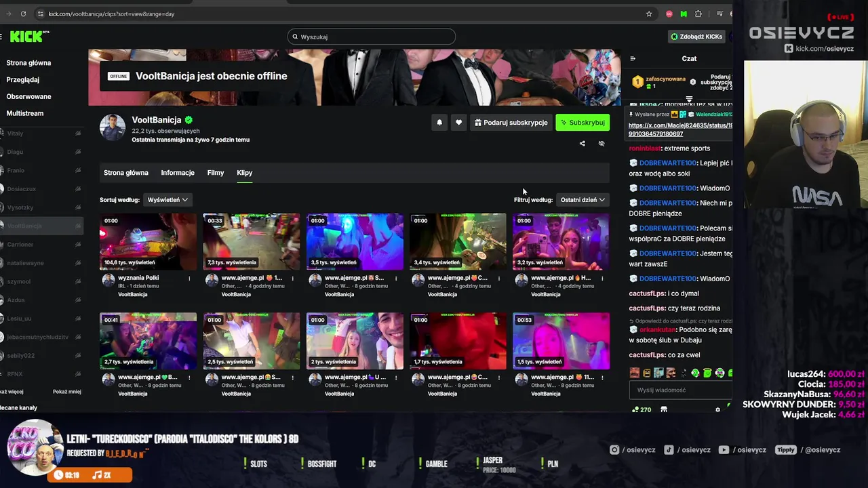Click the 270 KICKs balance icon
The width and height of the screenshot is (868, 488).
point(641,409)
